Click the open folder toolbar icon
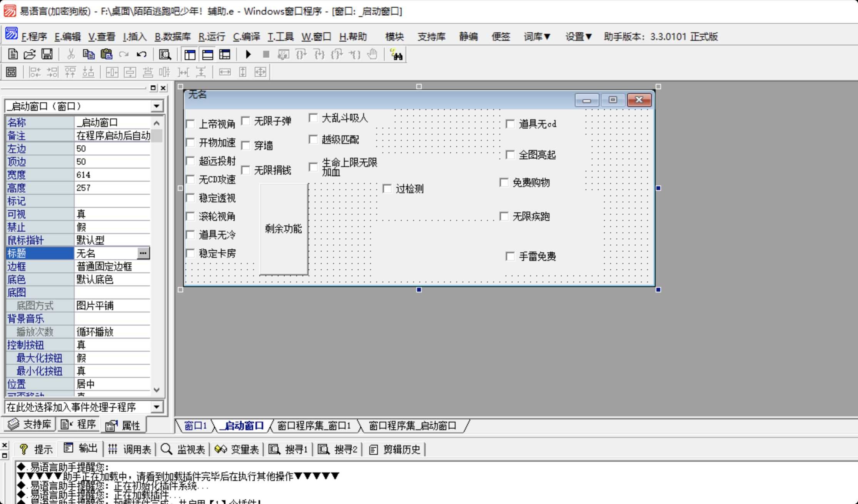858x504 pixels. 30,54
